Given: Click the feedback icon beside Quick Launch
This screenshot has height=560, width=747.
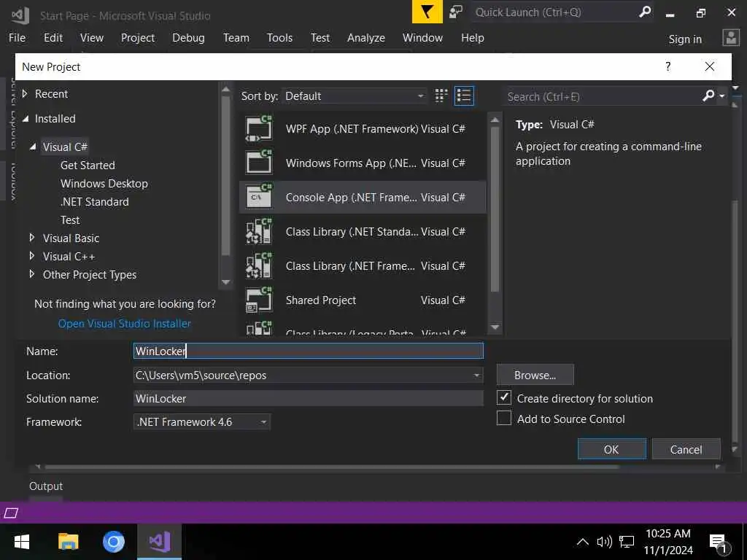Looking at the screenshot, I should click(x=456, y=12).
